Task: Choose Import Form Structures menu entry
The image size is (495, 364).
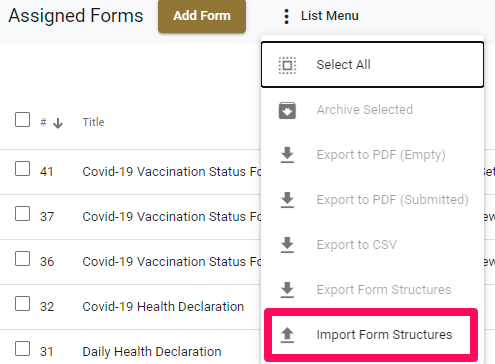Action: coord(371,335)
